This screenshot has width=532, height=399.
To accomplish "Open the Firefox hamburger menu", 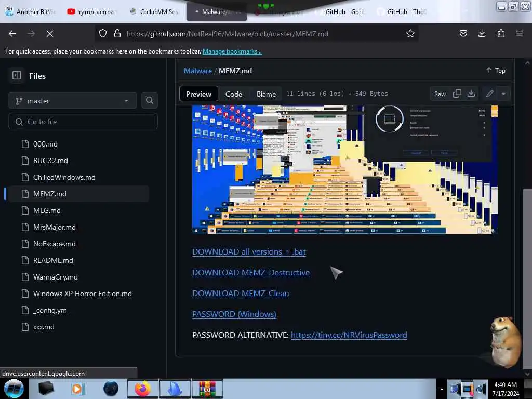I will click(x=520, y=33).
